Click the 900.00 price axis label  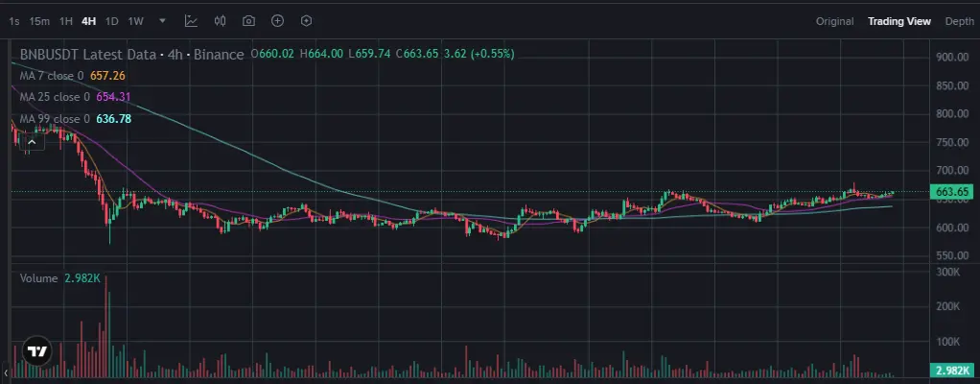click(952, 57)
